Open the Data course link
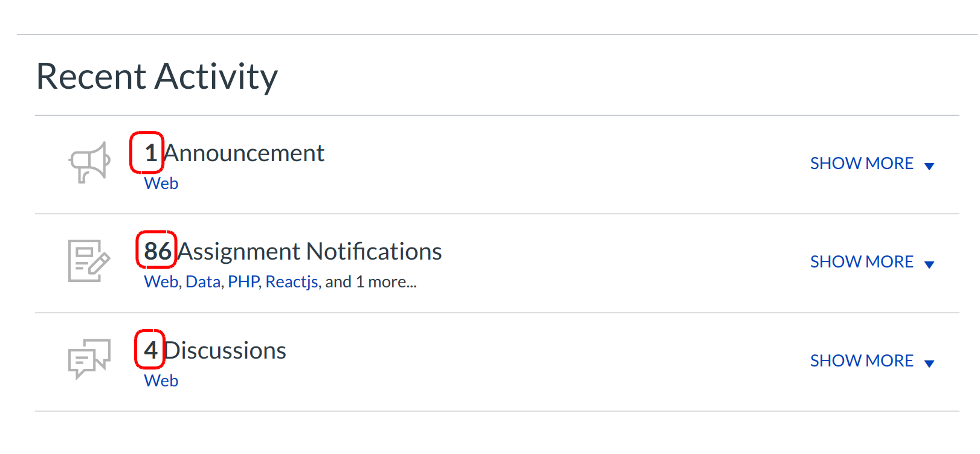 203,282
